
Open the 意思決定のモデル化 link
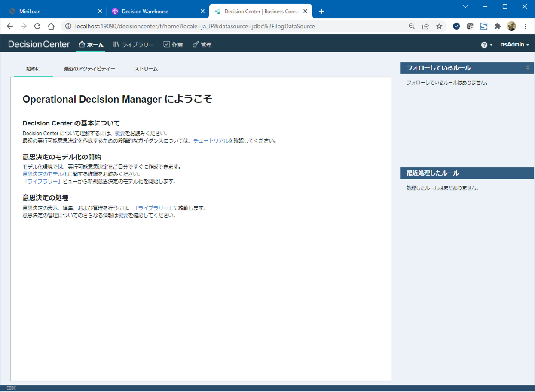[45, 174]
